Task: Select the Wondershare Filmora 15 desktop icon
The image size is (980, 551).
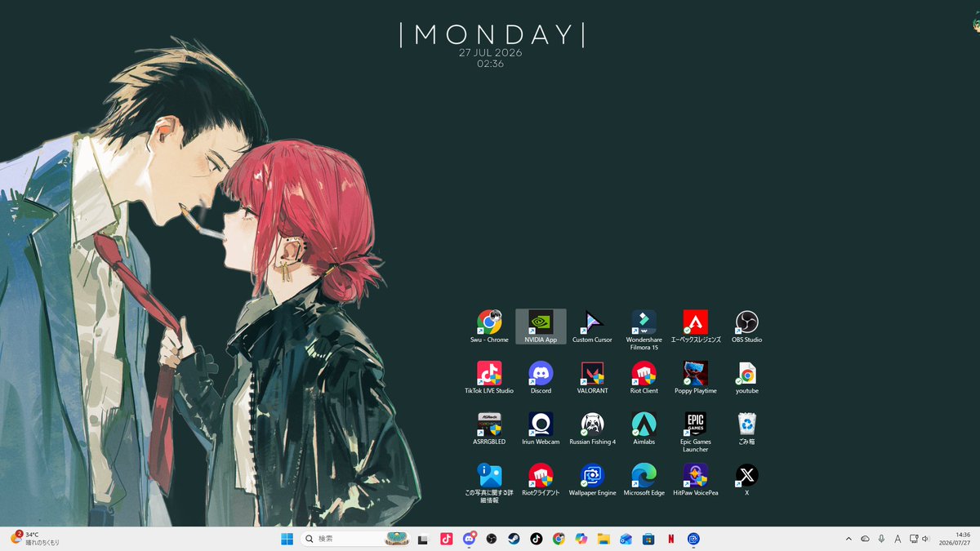Action: coord(644,331)
